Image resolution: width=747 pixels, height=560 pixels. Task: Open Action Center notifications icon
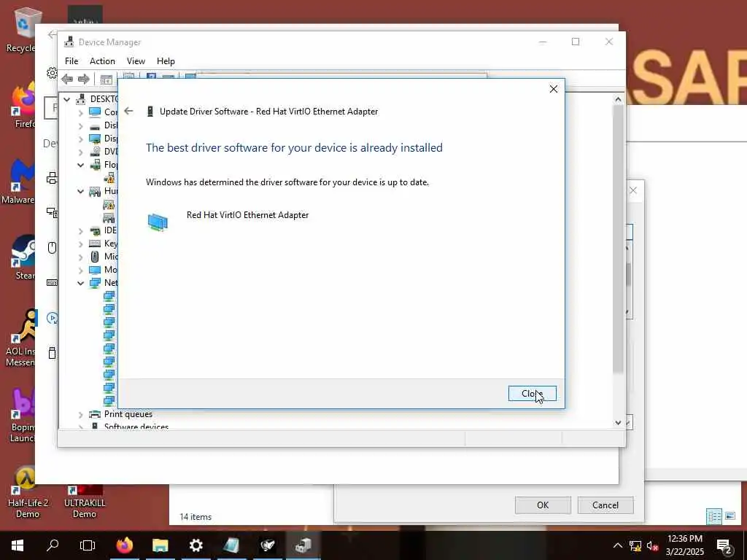pyautogui.click(x=724, y=545)
